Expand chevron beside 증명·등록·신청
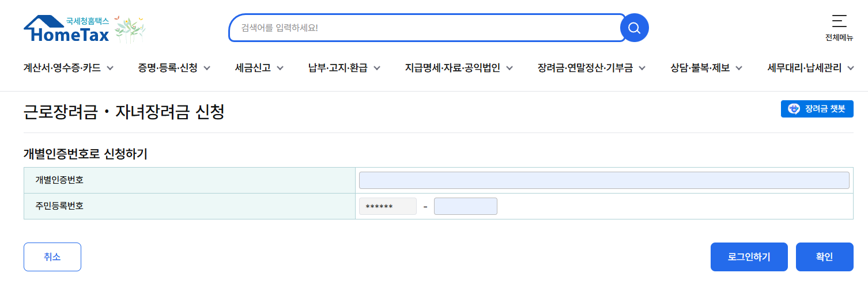Screen dimensions: 868x303 [206, 68]
